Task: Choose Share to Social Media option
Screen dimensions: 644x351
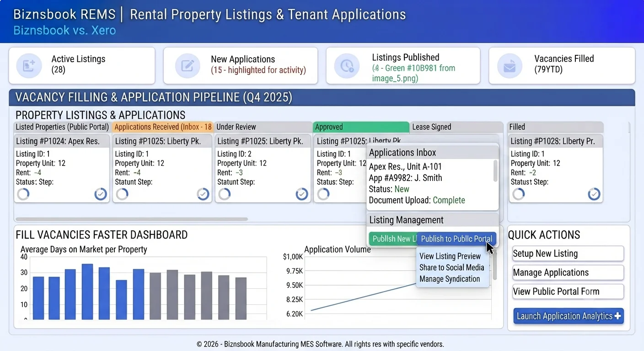Action: tap(451, 267)
